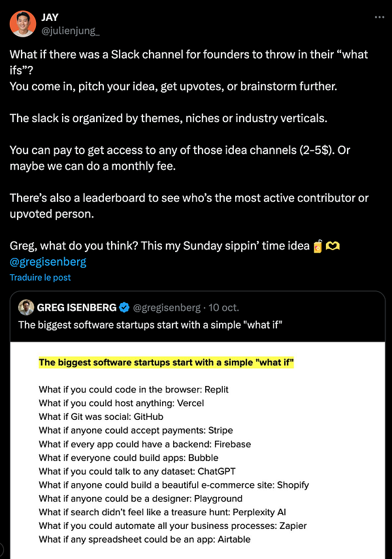Screen dimensions: 392x559
Task: Click the GREG ISENBERG name in quoted post
Action: click(76, 307)
